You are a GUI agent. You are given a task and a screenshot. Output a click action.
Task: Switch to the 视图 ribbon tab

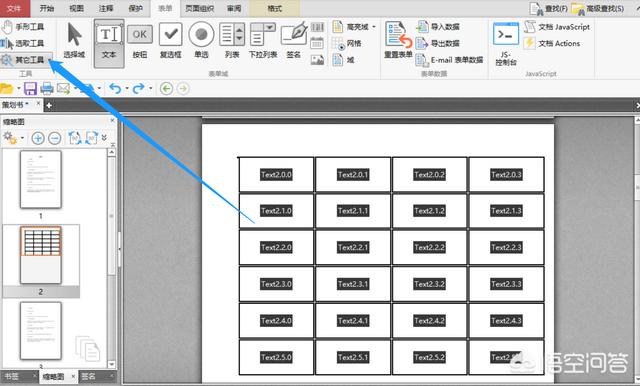[76, 8]
